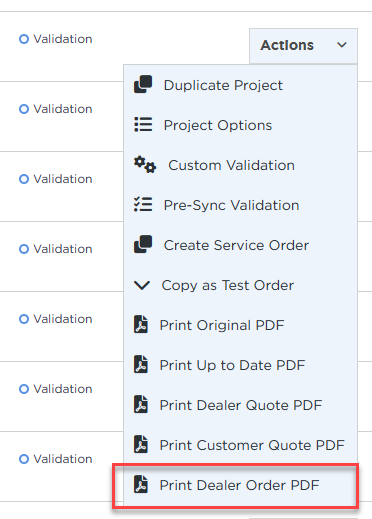Click the Custom Validation gears icon

coord(145,164)
